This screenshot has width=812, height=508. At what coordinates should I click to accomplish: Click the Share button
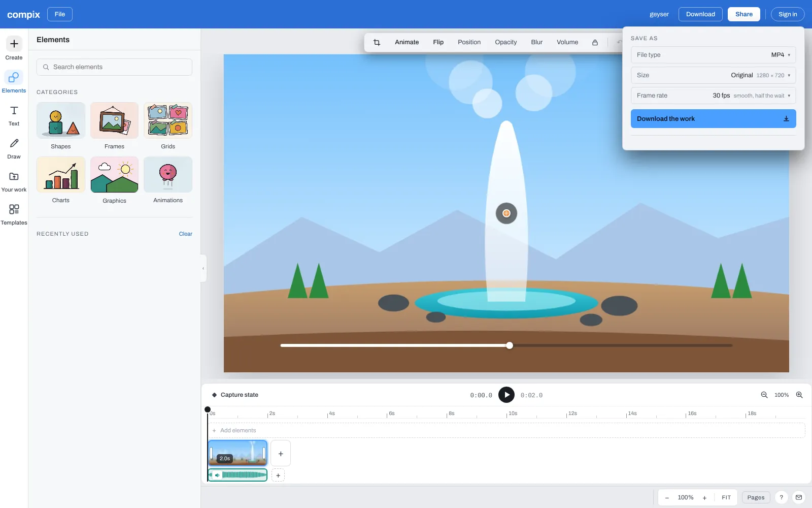(x=744, y=14)
